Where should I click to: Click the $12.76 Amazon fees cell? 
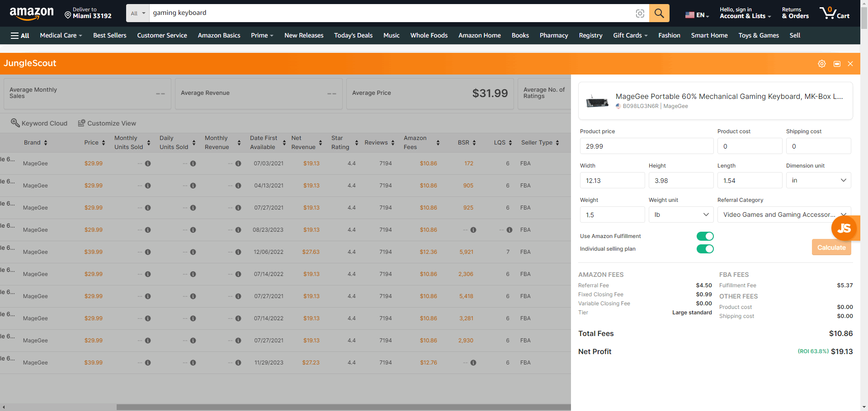[429, 363]
